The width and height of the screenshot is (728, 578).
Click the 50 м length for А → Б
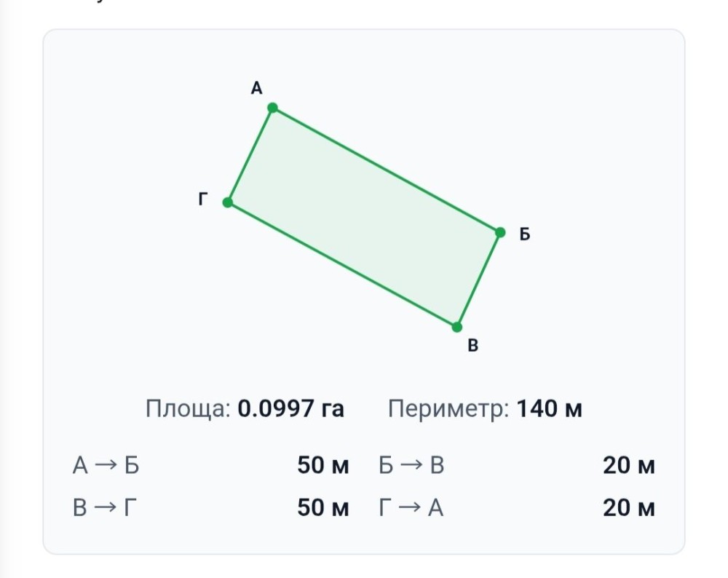(323, 465)
